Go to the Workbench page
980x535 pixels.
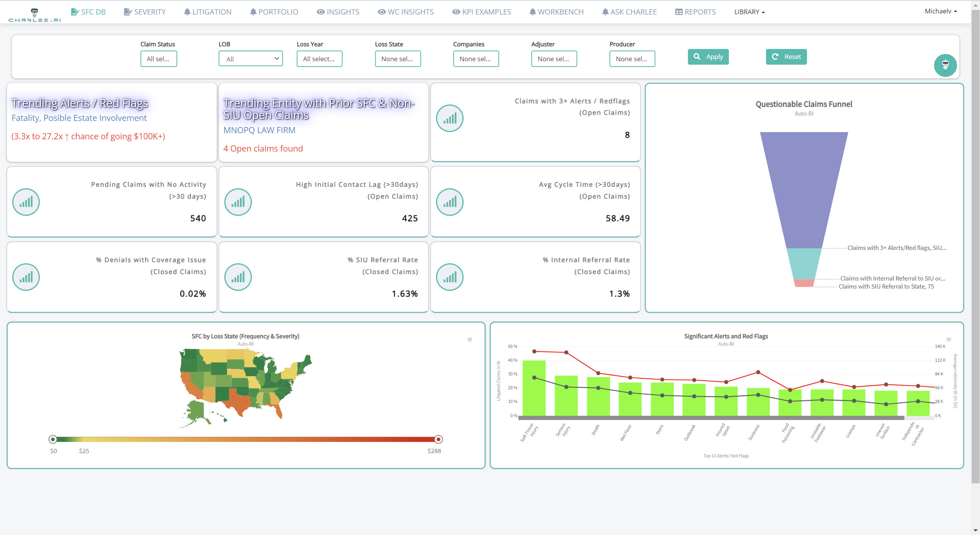(x=557, y=12)
